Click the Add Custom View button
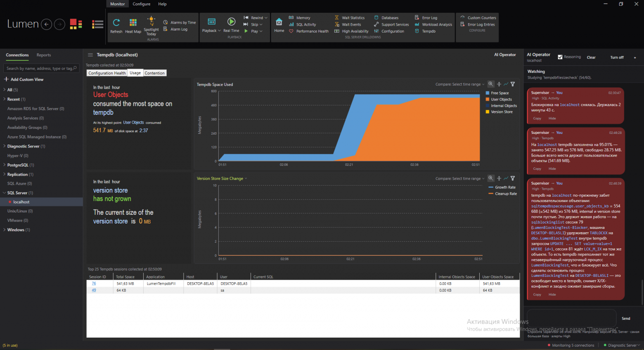This screenshot has width=644, height=350. click(x=24, y=79)
